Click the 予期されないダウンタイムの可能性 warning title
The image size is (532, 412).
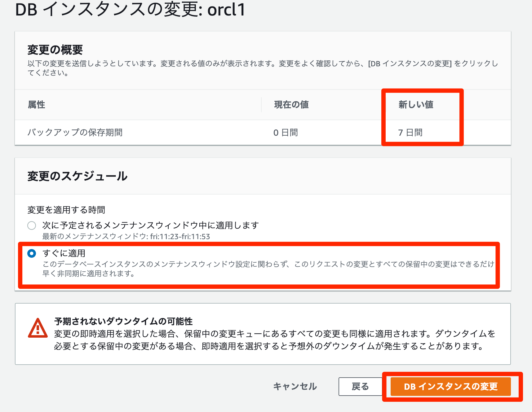tap(123, 321)
